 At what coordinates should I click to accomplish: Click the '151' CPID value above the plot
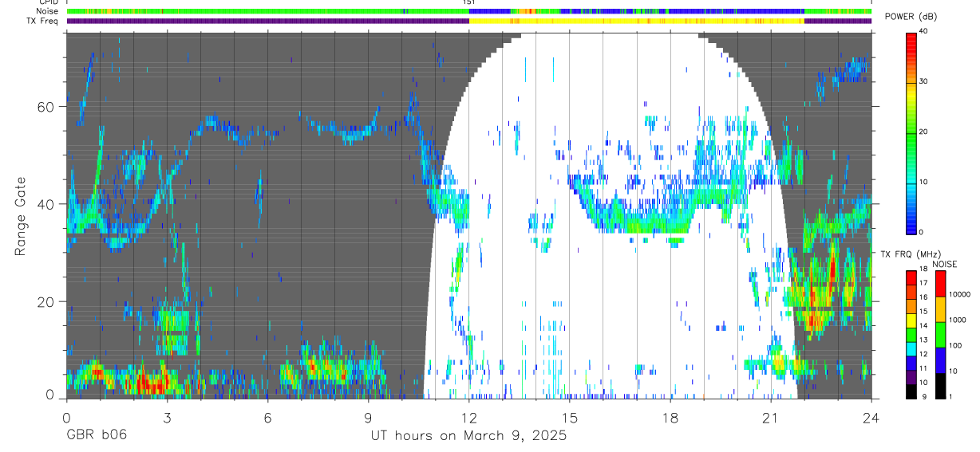(469, 2)
